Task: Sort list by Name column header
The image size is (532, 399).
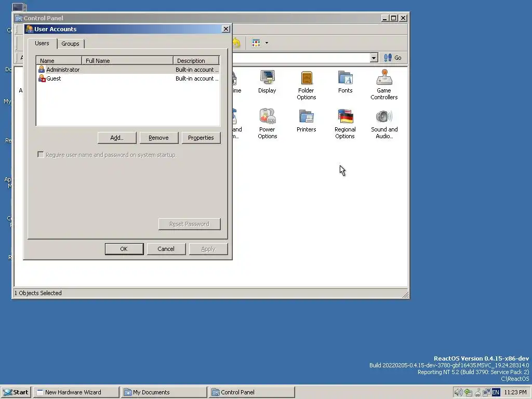Action: (x=59, y=60)
